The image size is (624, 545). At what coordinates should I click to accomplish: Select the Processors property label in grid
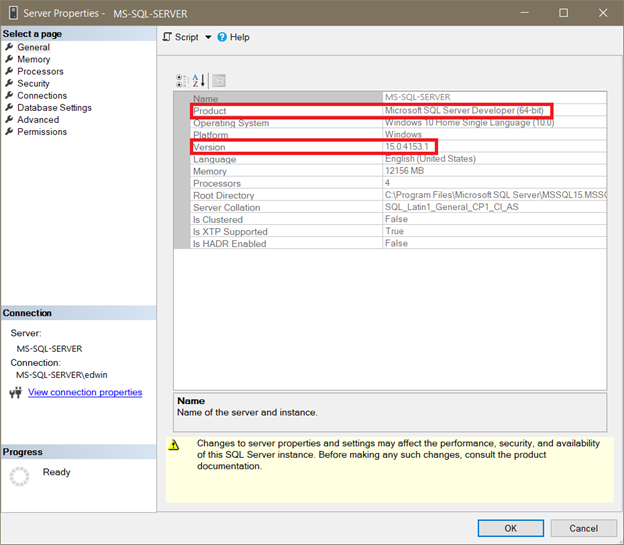(217, 184)
